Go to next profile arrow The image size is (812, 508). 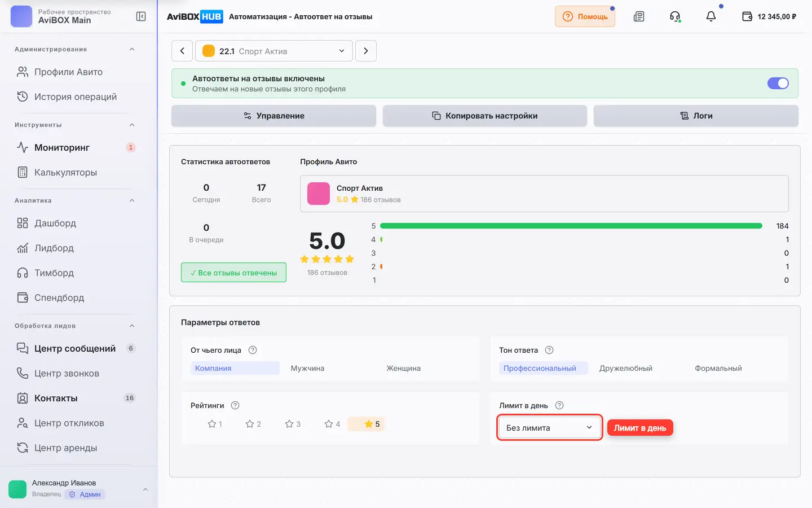(366, 51)
